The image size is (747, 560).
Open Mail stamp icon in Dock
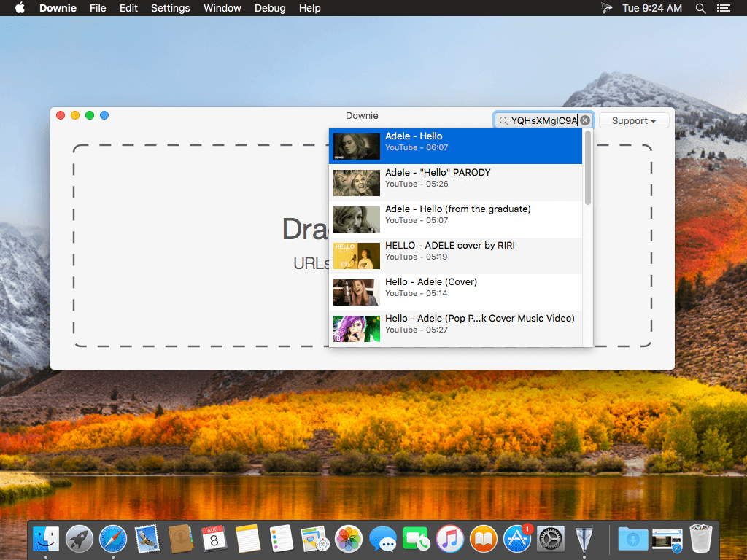point(147,539)
